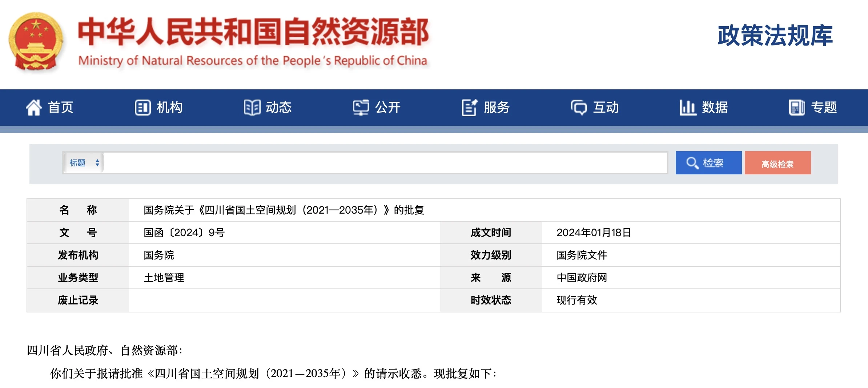Select the value 国务院文件
This screenshot has width=868, height=388.
[x=582, y=255]
